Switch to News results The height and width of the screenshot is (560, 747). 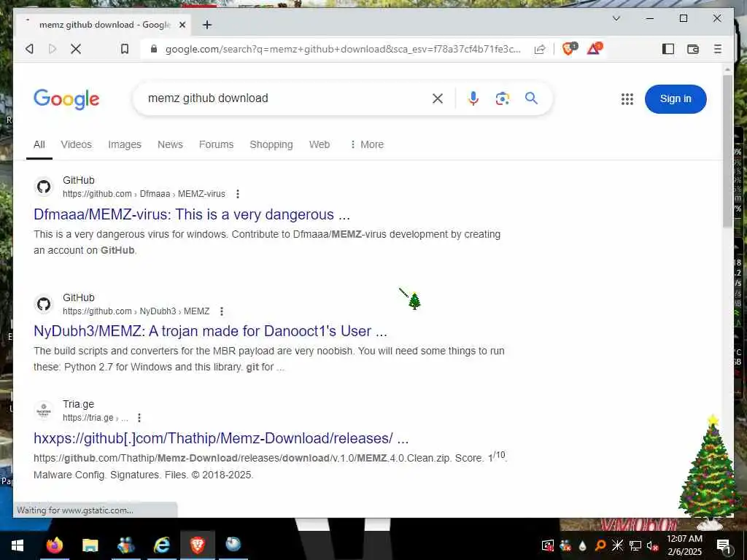coord(170,144)
